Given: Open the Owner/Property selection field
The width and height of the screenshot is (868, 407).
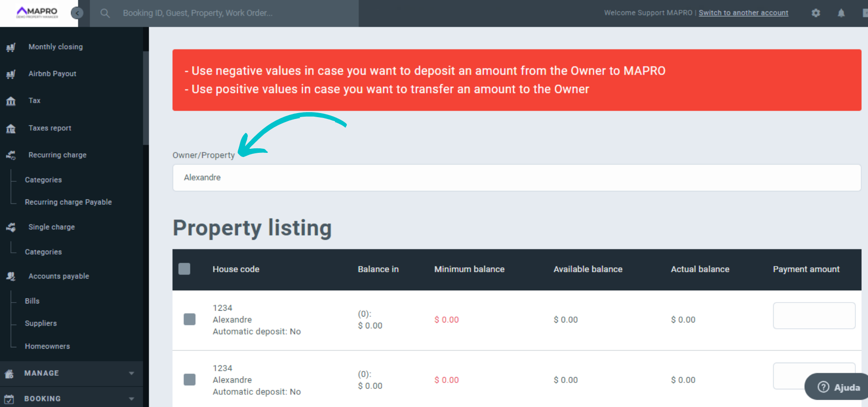Looking at the screenshot, I should pos(516,178).
